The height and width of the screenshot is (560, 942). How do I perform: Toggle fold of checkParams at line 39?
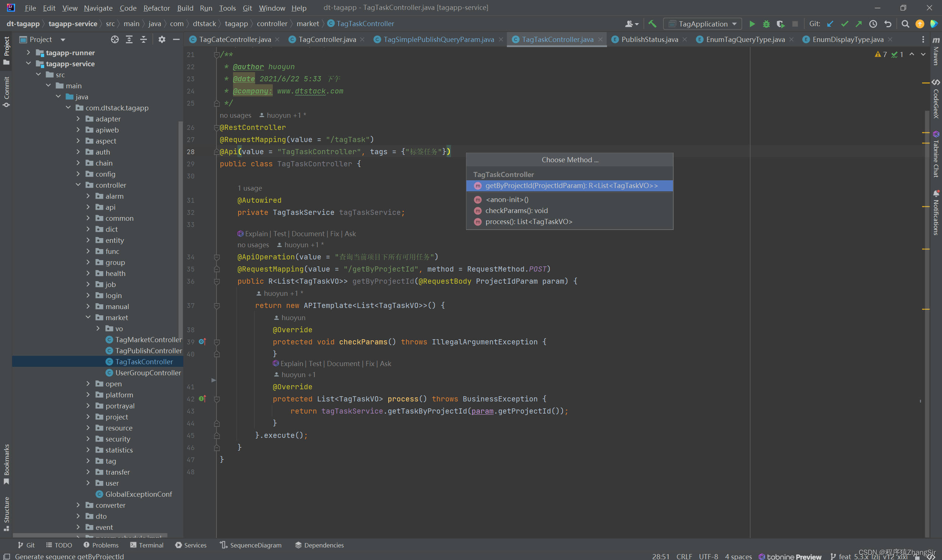217,342
